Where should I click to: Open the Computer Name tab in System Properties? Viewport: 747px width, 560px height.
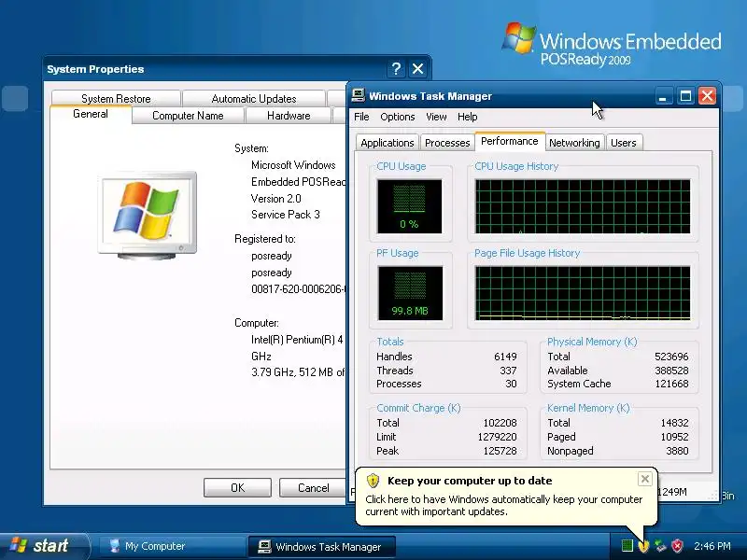click(188, 116)
